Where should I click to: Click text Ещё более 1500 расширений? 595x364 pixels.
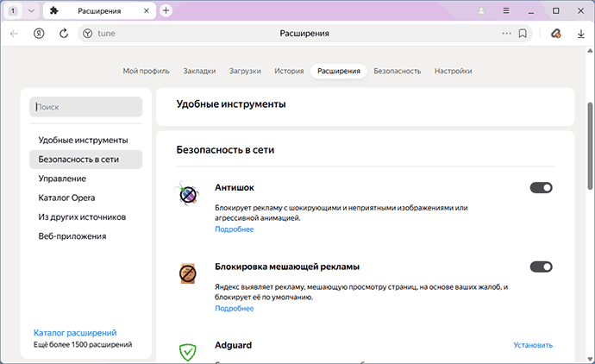[x=83, y=345]
